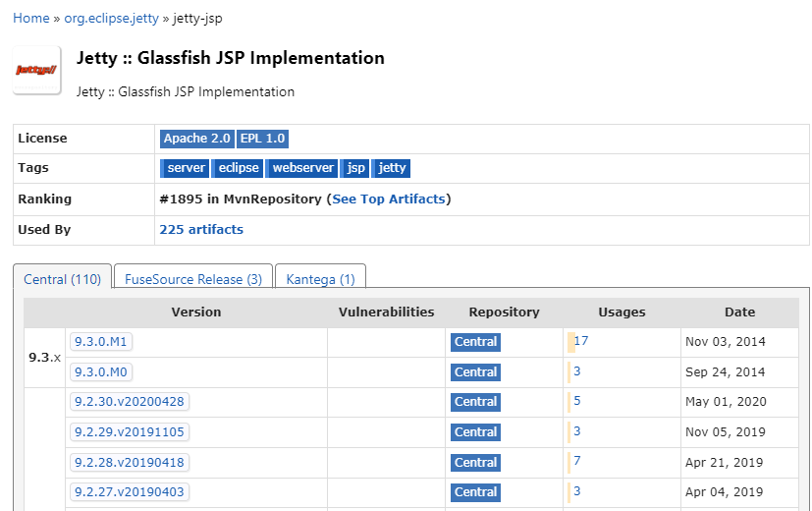Viewport: 812px width, 511px height.
Task: Click the Apache 2.0 license badge
Action: click(196, 139)
